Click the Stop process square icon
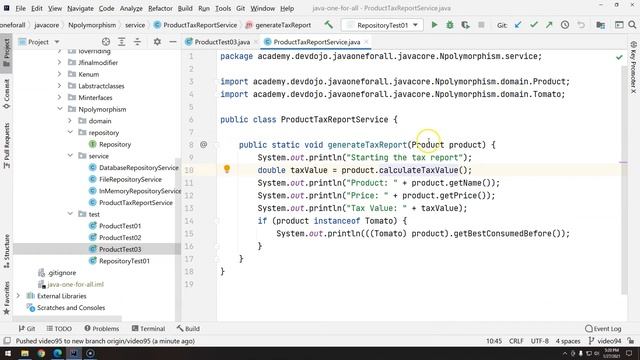 [x=481, y=25]
